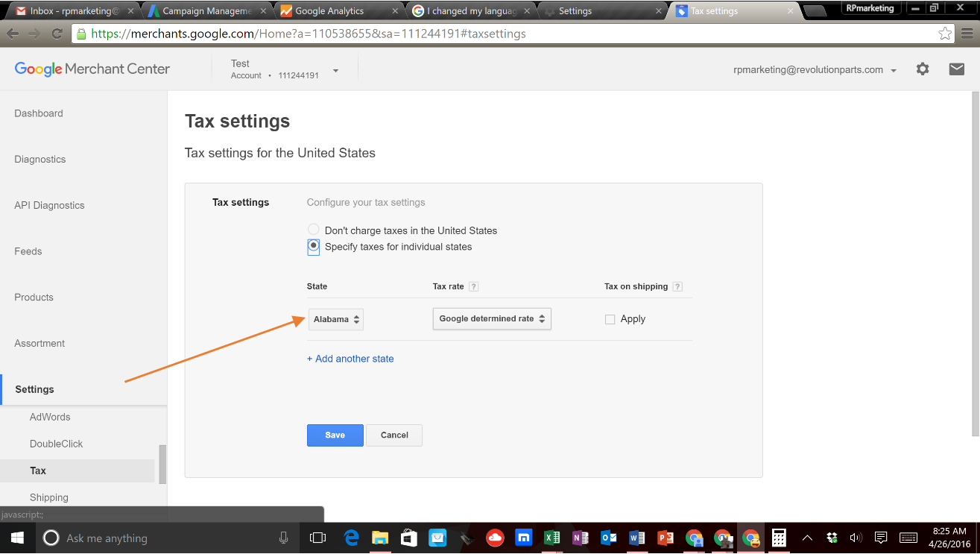Open Excel from the taskbar

[x=552, y=538]
